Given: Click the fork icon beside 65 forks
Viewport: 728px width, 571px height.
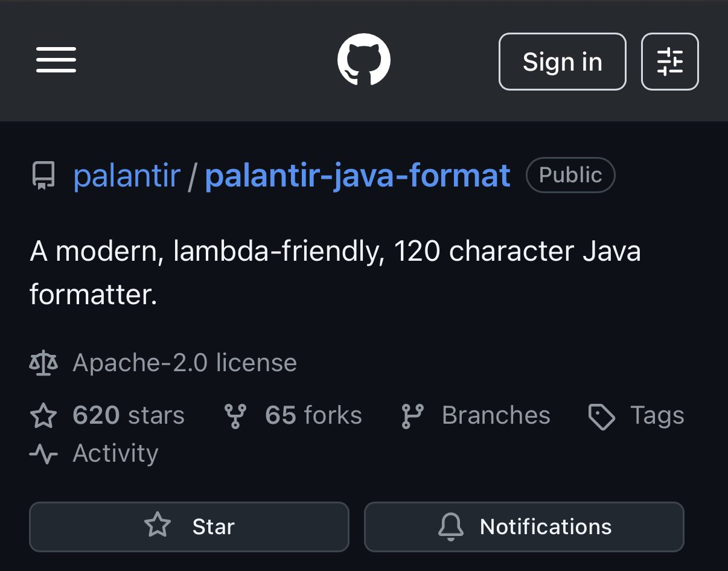Looking at the screenshot, I should [235, 416].
